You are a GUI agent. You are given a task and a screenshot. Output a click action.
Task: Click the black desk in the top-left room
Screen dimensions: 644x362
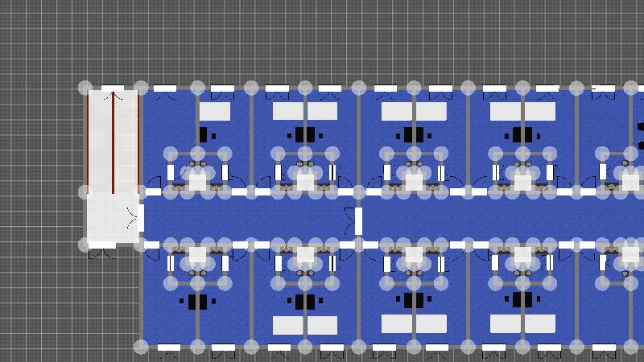[203, 134]
